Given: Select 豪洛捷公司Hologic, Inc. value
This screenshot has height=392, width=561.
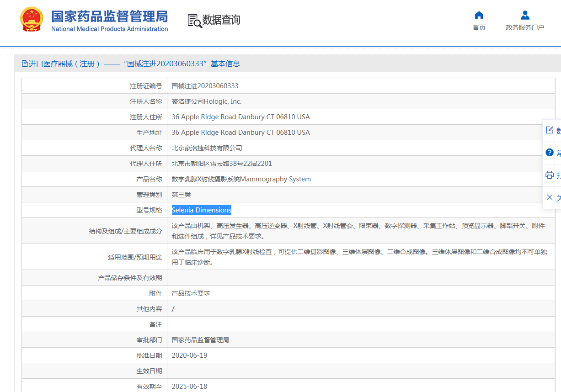Looking at the screenshot, I should [207, 101].
